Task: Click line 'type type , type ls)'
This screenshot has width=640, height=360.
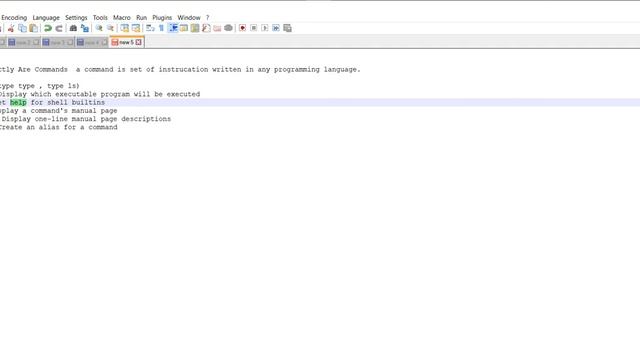Action: click(40, 86)
